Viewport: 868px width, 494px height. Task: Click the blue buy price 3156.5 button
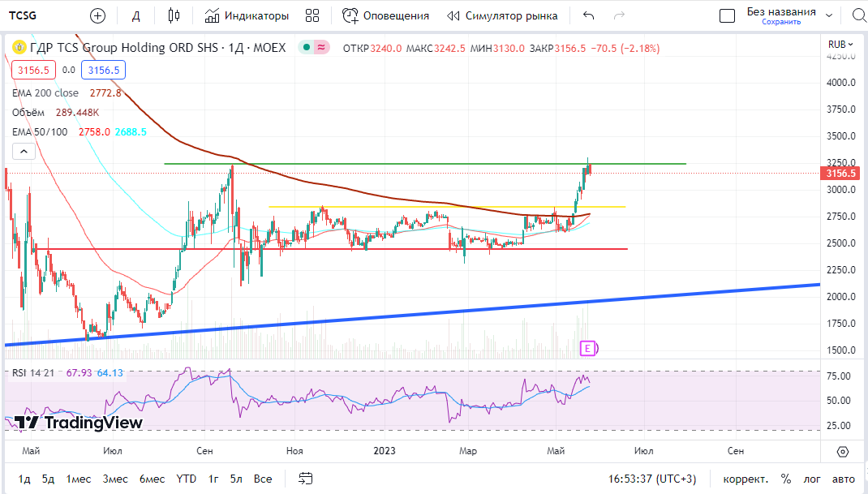tap(104, 70)
